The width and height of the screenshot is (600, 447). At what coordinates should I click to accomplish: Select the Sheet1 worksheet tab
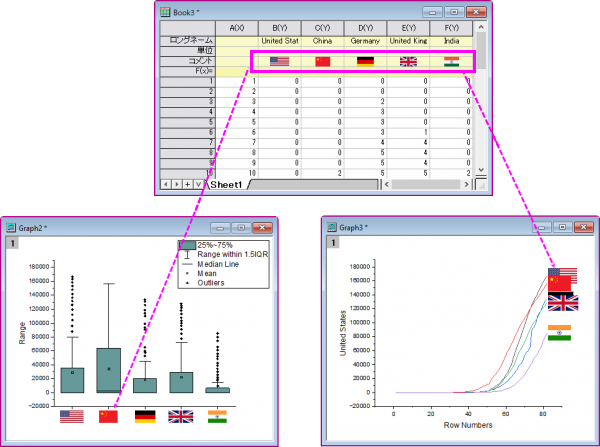(227, 185)
